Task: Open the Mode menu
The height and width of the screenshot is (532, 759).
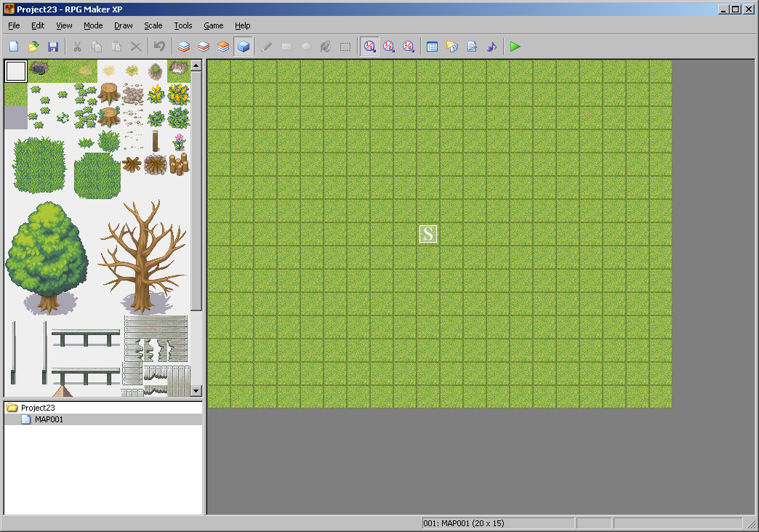Action: (x=93, y=25)
